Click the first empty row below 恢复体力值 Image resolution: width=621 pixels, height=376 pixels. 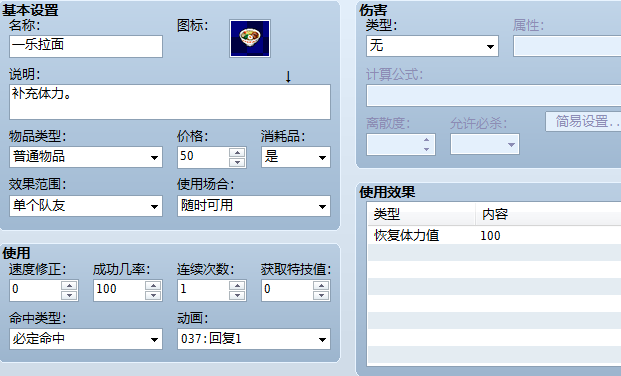point(494,252)
